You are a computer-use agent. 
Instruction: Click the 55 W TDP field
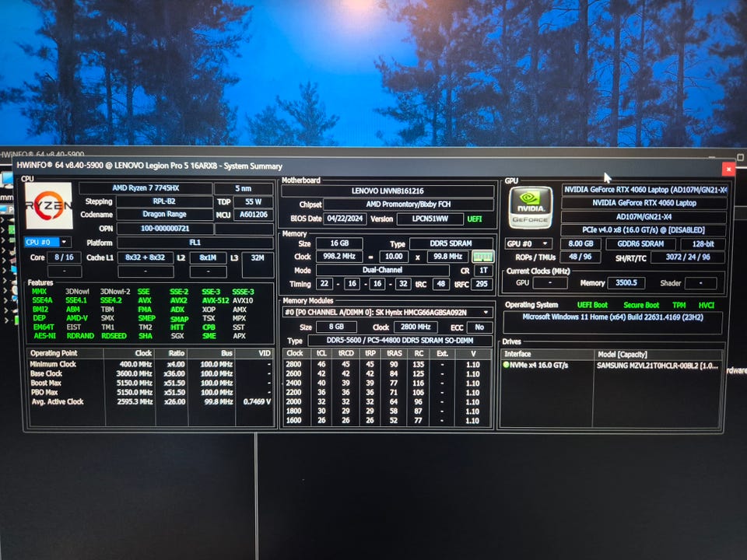pos(253,202)
